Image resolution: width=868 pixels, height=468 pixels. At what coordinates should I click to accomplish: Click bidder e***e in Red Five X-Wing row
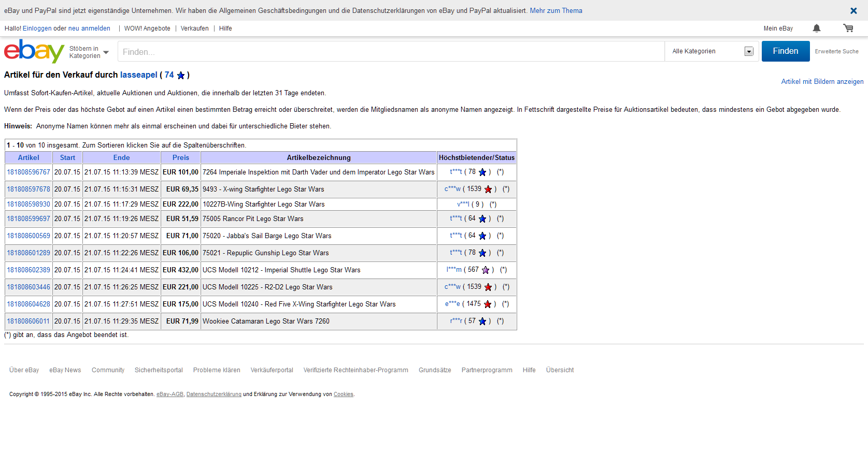(x=452, y=304)
